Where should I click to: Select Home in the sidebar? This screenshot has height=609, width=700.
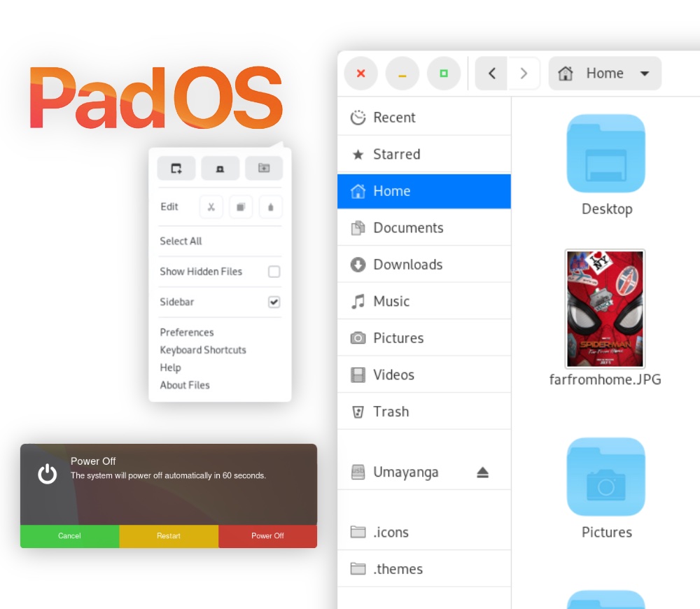click(424, 191)
